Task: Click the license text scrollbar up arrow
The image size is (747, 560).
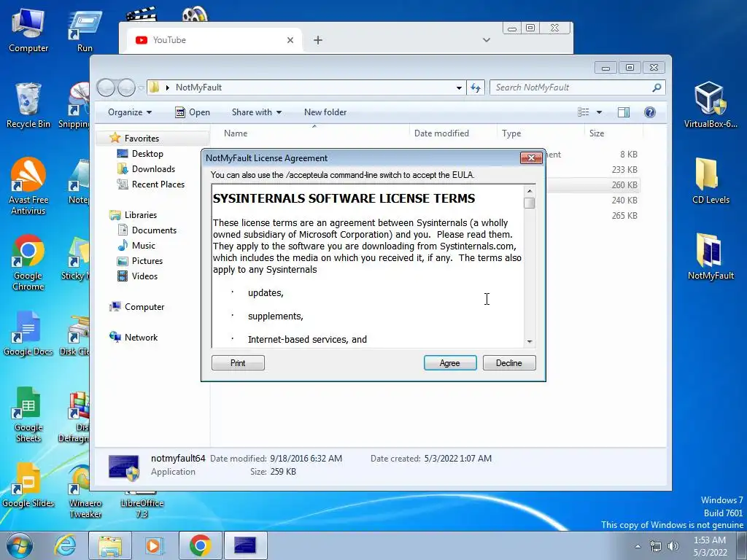Action: [x=530, y=191]
